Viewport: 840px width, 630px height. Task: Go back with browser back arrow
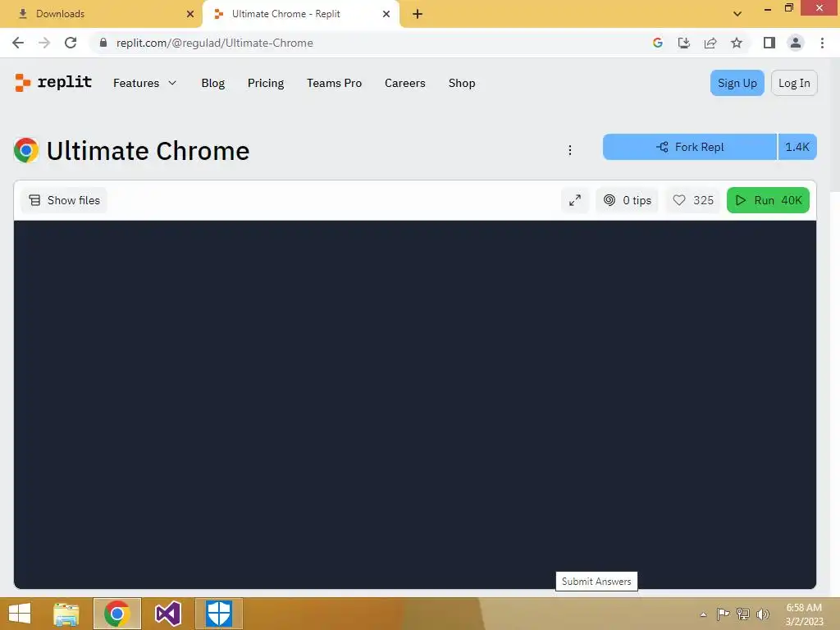[18, 43]
